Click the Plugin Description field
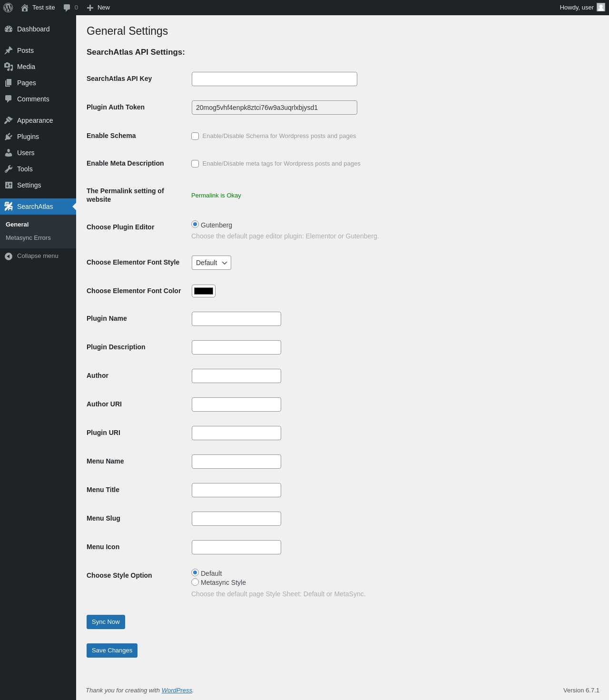The width and height of the screenshot is (609, 700). (x=236, y=347)
